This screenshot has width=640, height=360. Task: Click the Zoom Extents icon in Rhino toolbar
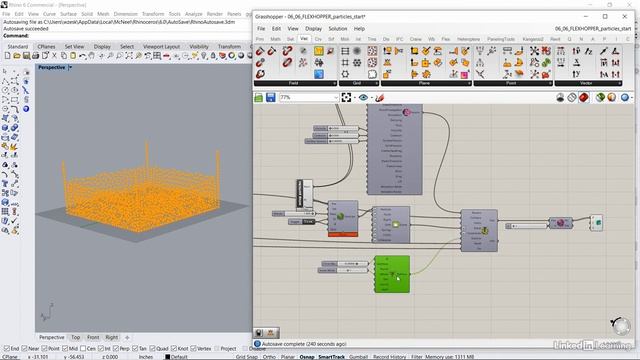point(129,56)
